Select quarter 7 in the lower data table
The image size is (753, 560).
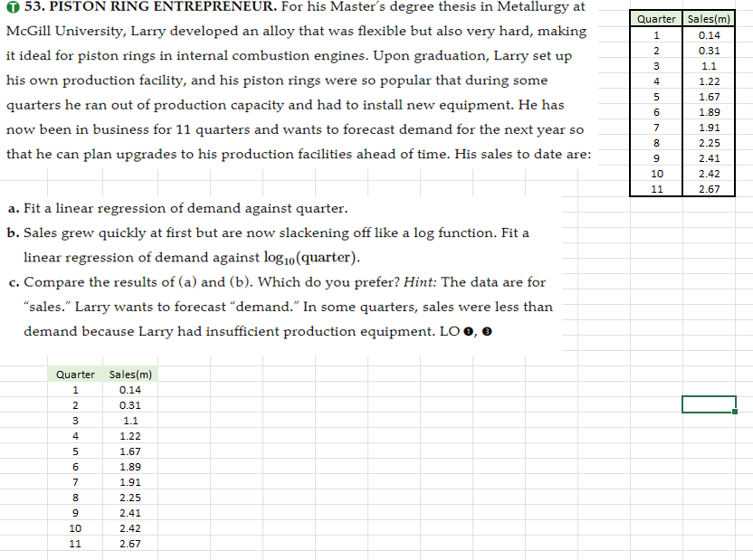[75, 481]
